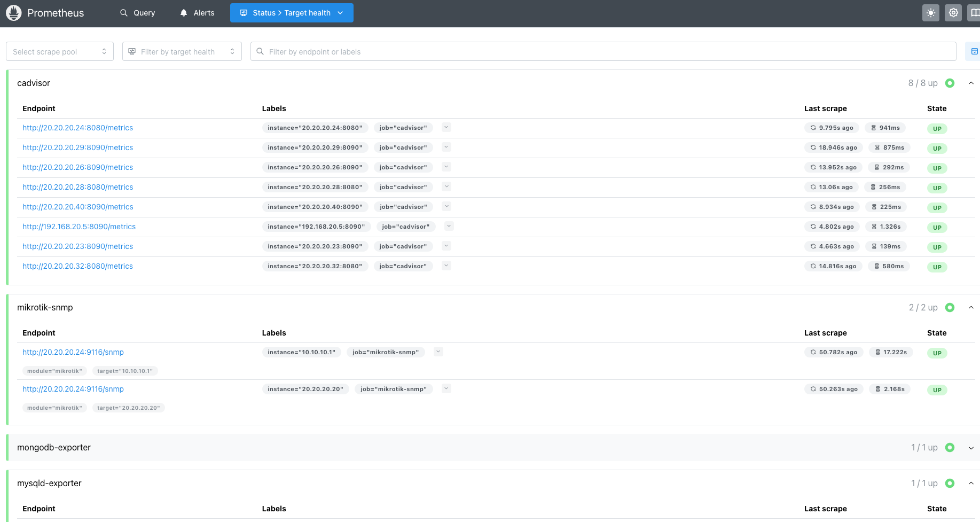Open the Query page

(x=137, y=13)
